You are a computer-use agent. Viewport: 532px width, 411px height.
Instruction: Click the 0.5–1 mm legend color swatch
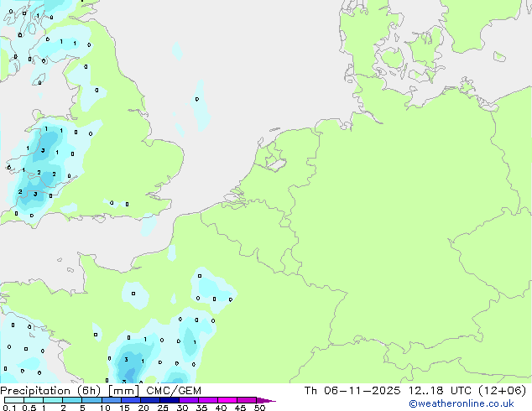point(34,400)
